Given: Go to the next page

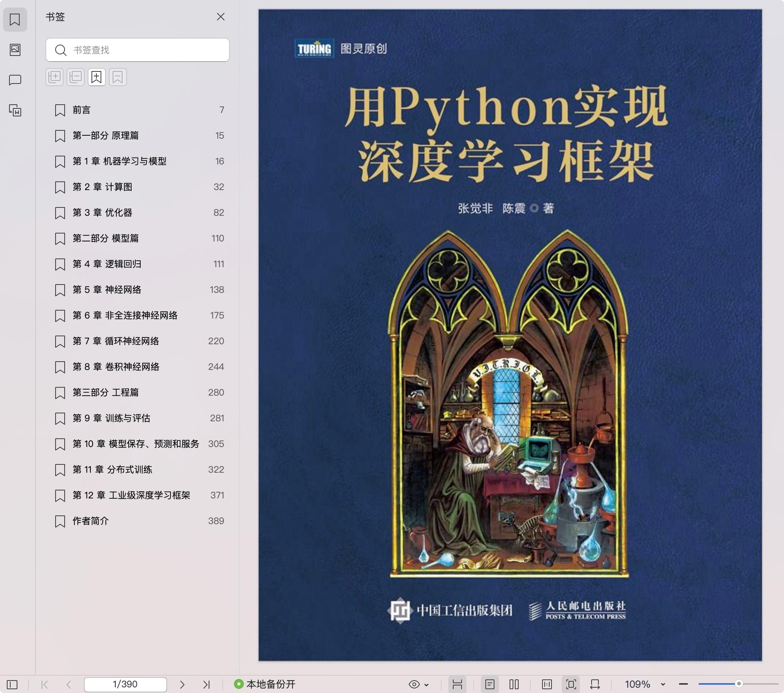Looking at the screenshot, I should (x=182, y=685).
